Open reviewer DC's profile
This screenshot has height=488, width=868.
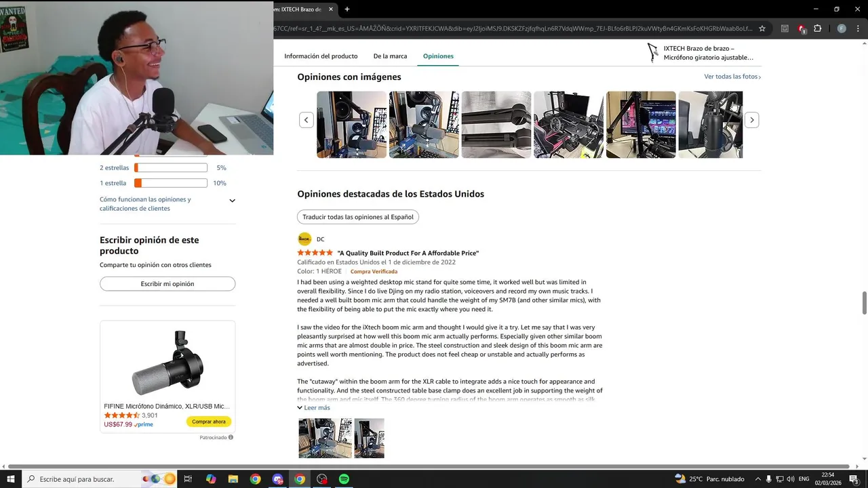311,239
